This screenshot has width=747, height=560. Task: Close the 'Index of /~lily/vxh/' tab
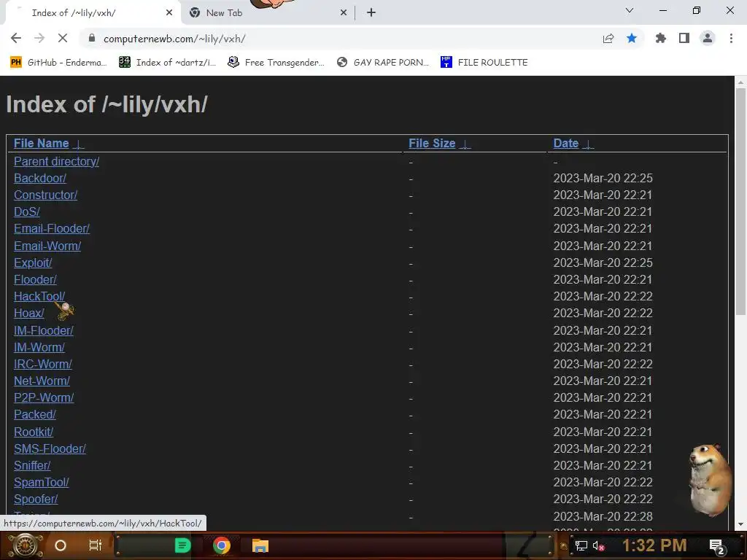click(169, 13)
